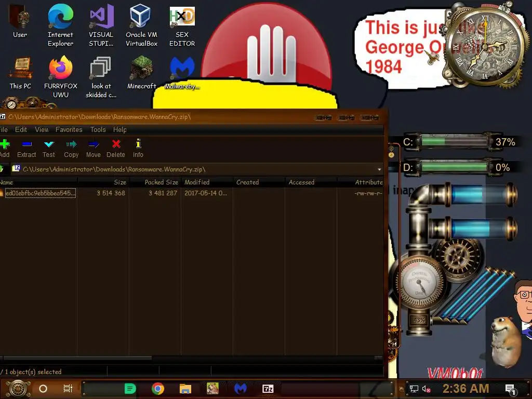Click the Info toolbar button in 7-Zip
Screen dimensions: 532x399
coord(138,149)
